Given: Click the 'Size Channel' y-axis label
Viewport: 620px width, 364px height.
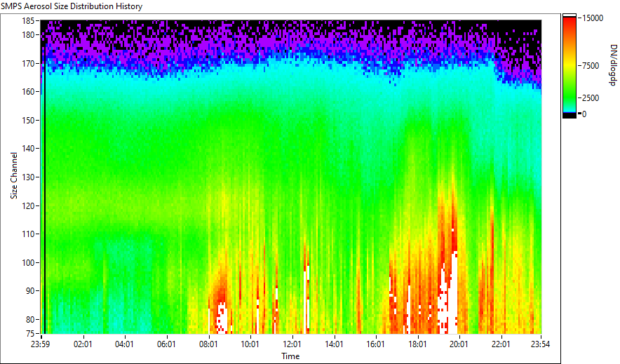Looking at the screenshot, I should (x=14, y=175).
